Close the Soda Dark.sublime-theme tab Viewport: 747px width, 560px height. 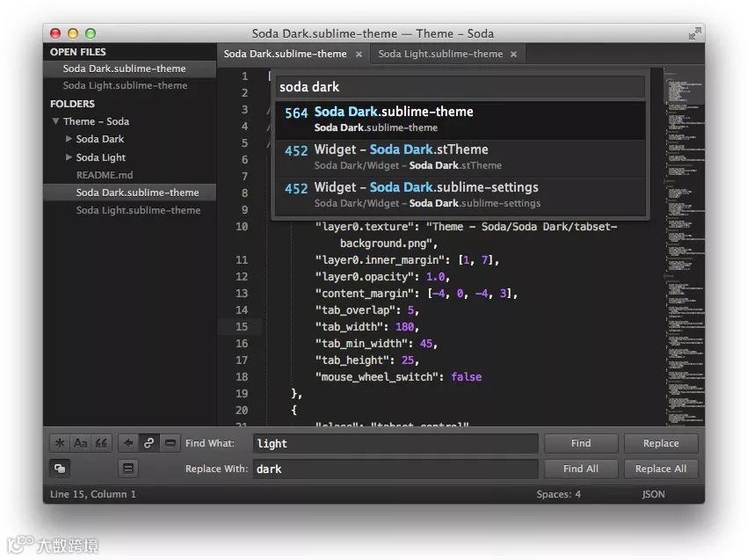(x=359, y=55)
